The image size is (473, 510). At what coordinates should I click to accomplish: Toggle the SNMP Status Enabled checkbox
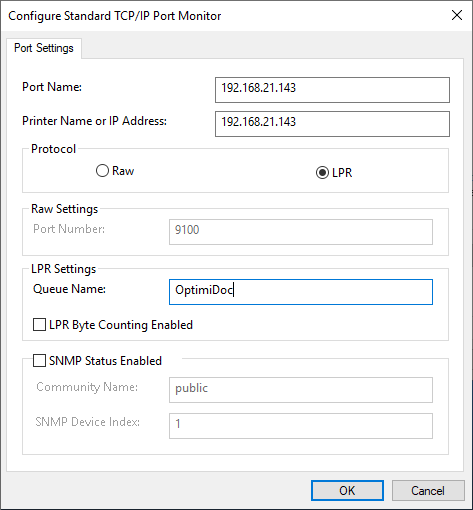point(39,361)
